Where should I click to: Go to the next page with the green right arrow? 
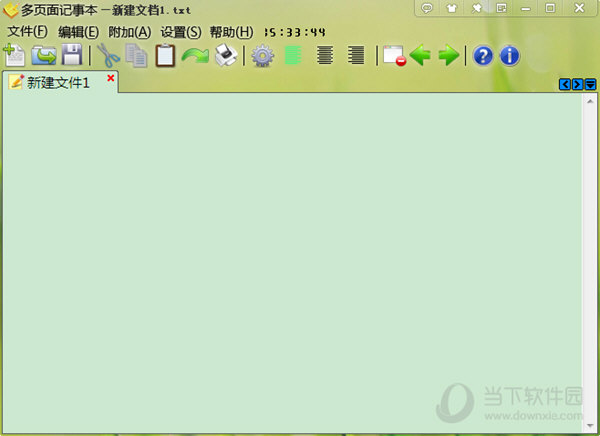click(448, 56)
